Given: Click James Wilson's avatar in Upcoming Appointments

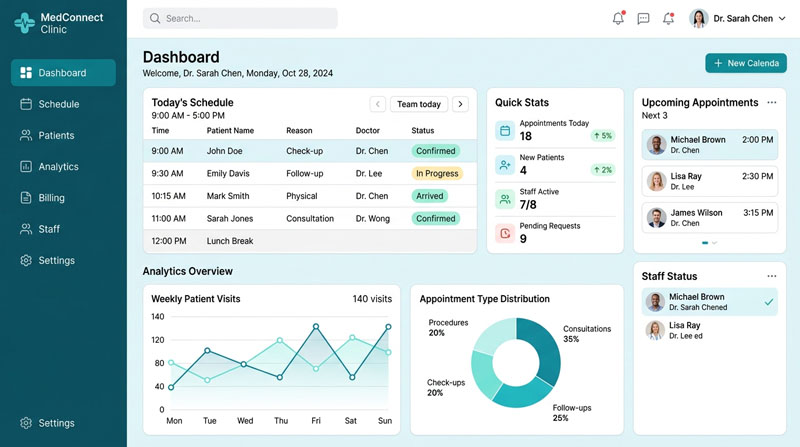Looking at the screenshot, I should click(657, 217).
